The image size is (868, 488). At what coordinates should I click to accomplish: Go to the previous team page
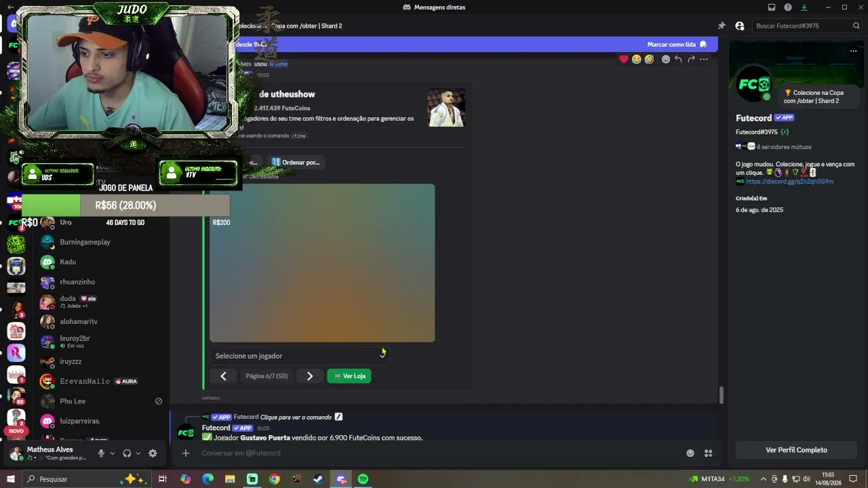(223, 376)
